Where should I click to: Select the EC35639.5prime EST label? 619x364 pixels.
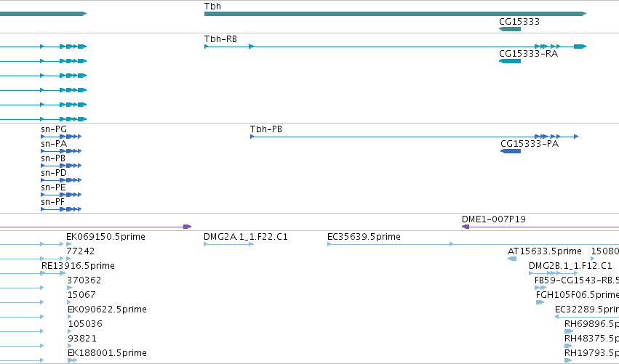pos(364,237)
